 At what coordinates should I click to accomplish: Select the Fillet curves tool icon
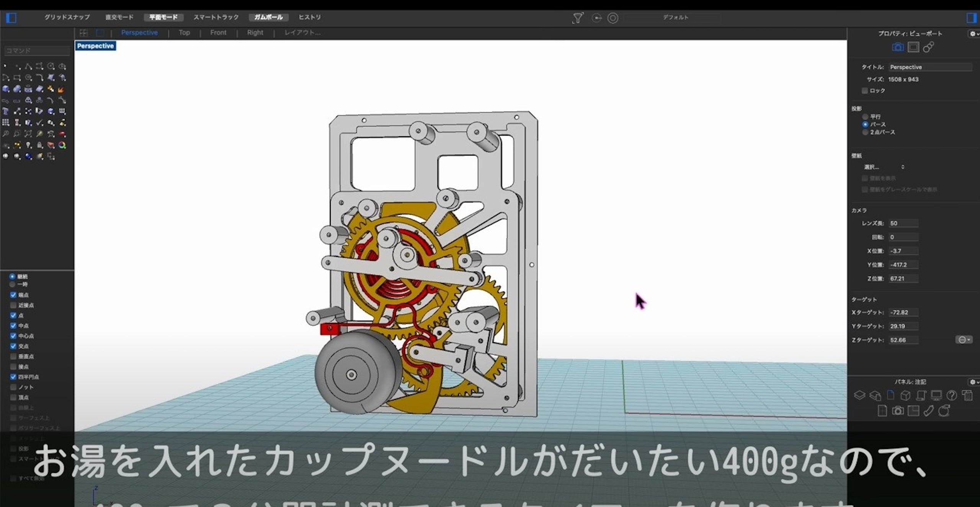(x=39, y=78)
